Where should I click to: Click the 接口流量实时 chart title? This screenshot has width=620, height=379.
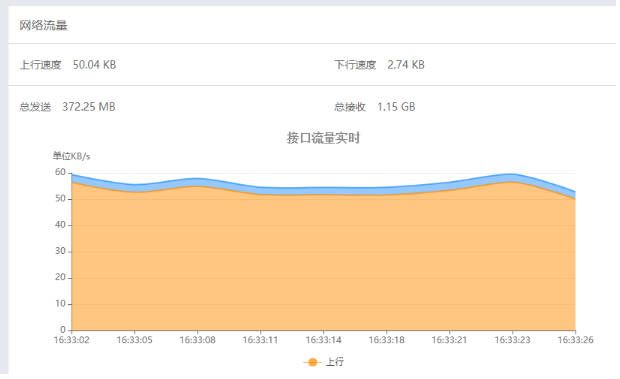click(323, 138)
